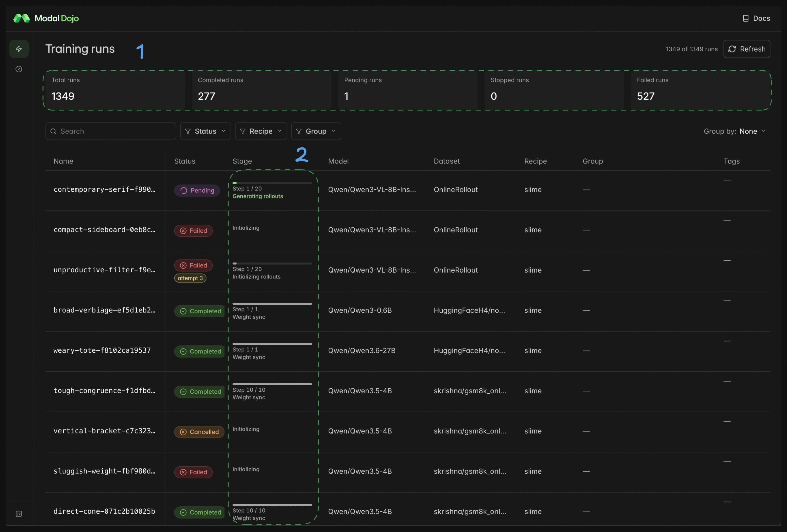787x532 pixels.
Task: Click the Name column header
Action: coord(63,161)
